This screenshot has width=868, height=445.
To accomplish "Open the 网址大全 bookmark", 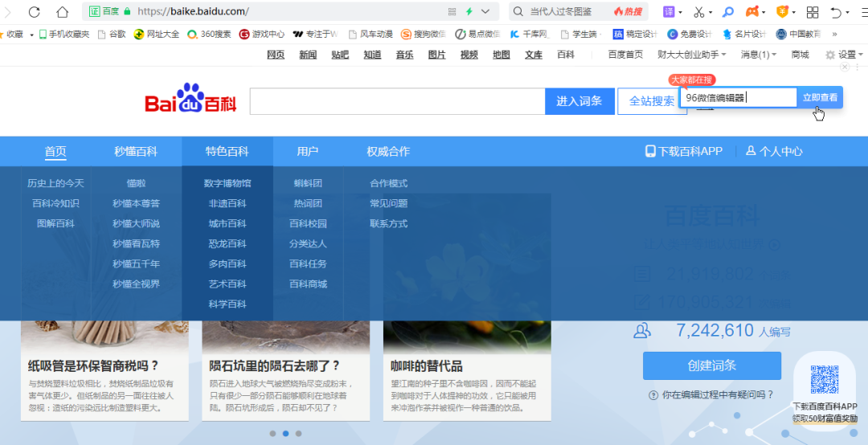I will point(157,35).
